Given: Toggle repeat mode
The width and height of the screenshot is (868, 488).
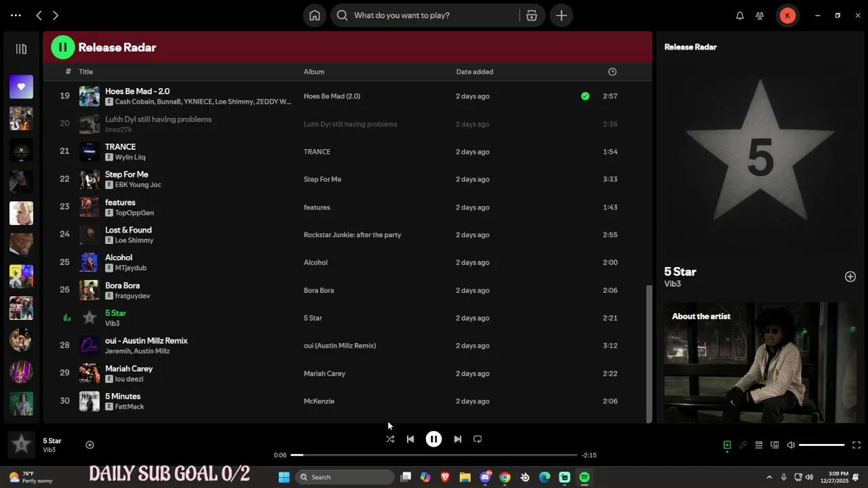Looking at the screenshot, I should coord(477,439).
